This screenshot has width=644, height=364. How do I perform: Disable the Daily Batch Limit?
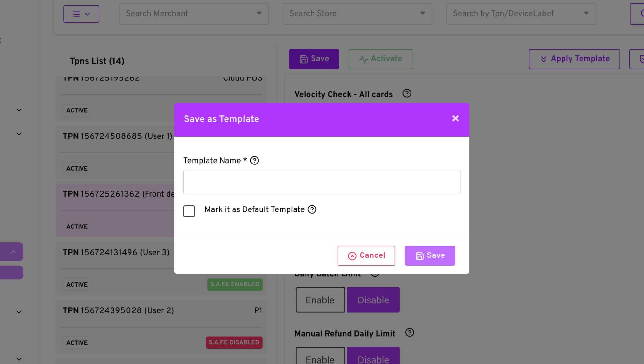pyautogui.click(x=373, y=300)
